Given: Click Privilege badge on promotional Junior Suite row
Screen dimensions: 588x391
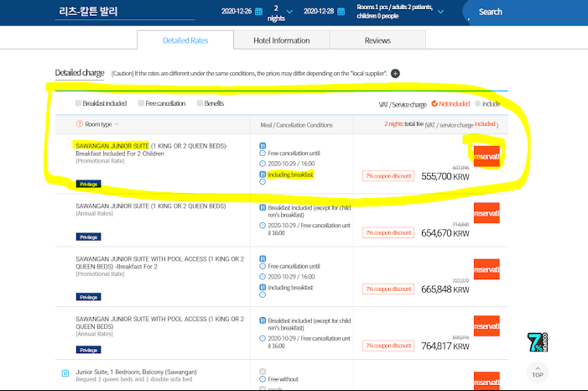Looking at the screenshot, I should tap(89, 185).
